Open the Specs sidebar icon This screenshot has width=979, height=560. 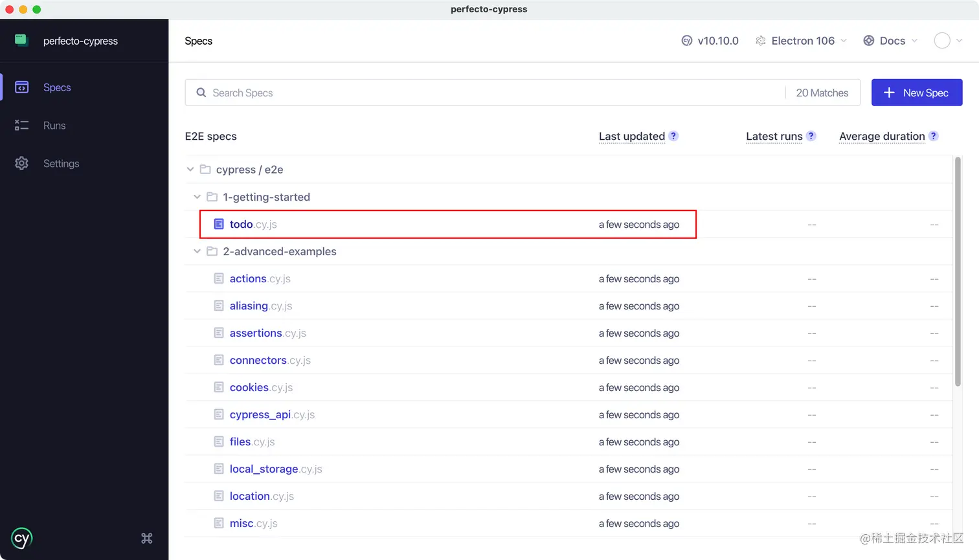tap(21, 87)
